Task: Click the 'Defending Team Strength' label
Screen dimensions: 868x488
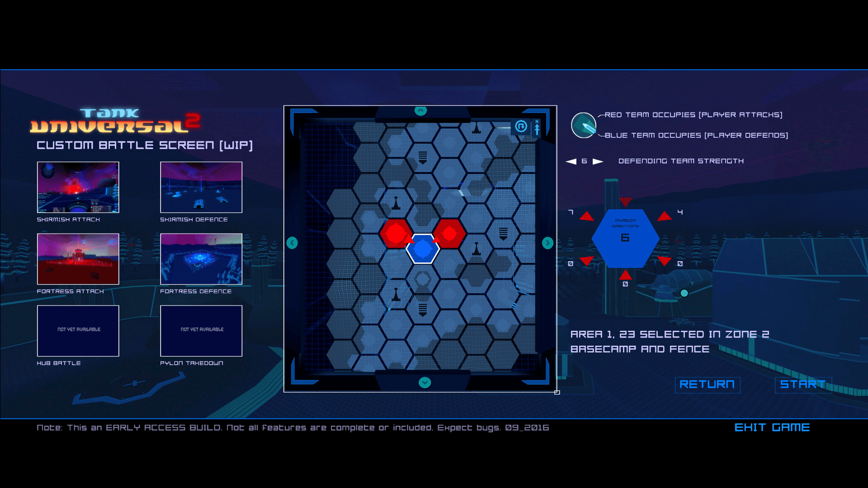Action: [x=681, y=161]
